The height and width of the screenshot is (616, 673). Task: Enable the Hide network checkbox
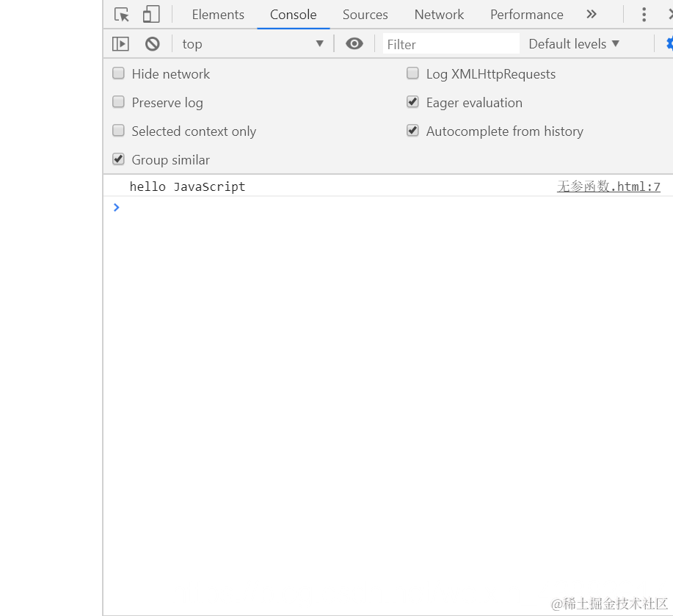click(x=118, y=73)
